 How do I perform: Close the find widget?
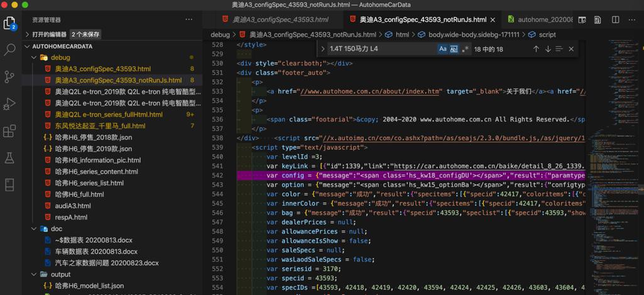click(571, 49)
